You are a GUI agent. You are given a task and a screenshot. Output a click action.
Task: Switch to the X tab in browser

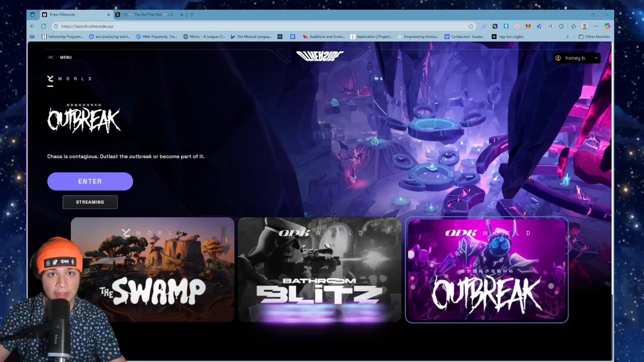click(146, 14)
